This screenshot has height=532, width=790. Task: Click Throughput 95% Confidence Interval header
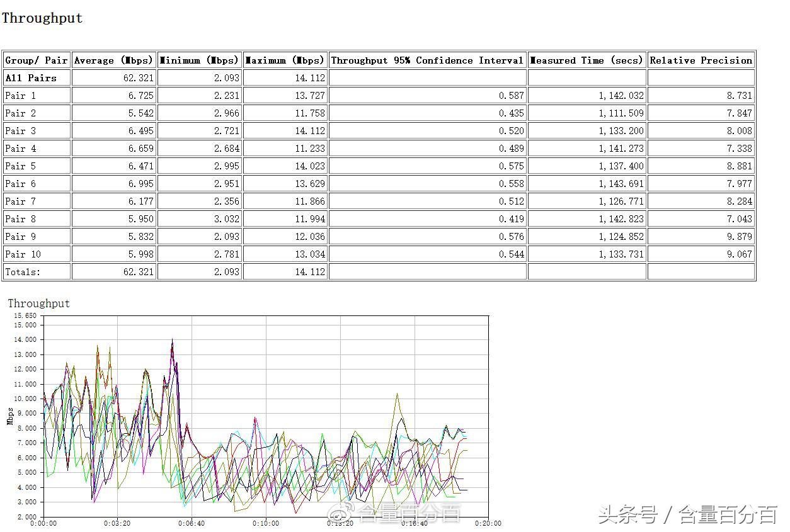coord(427,60)
